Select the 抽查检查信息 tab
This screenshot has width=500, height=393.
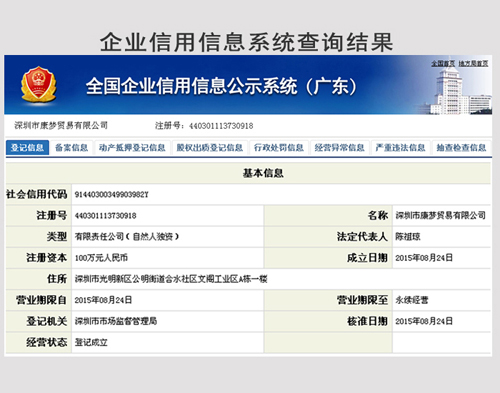click(x=461, y=148)
